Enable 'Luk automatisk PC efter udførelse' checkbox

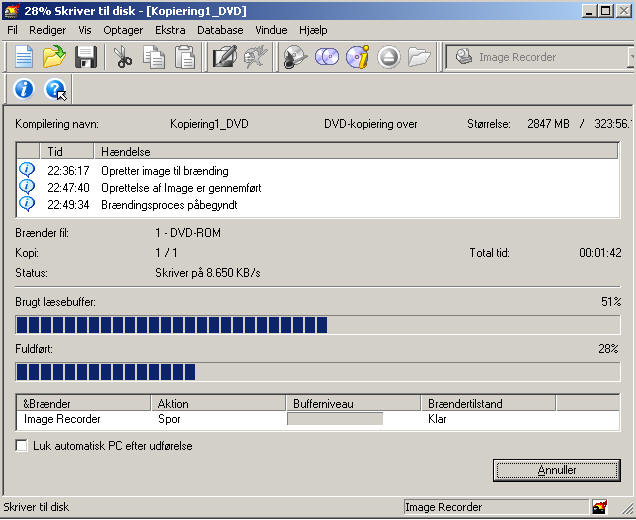coord(21,445)
